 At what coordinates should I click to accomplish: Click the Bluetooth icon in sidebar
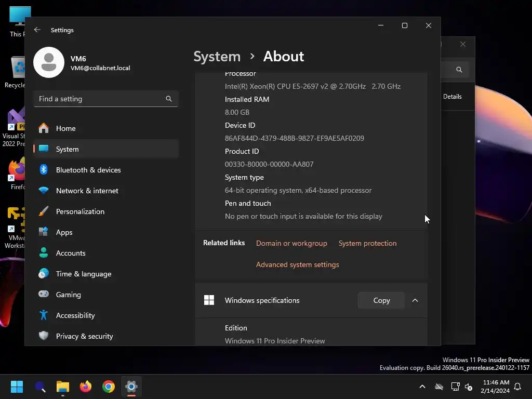[44, 169]
